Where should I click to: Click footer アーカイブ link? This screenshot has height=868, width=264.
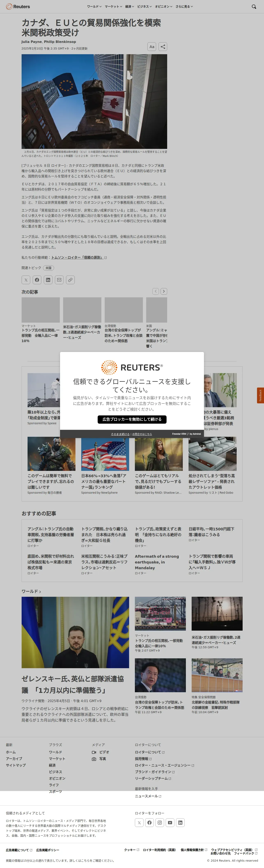[x=14, y=759]
